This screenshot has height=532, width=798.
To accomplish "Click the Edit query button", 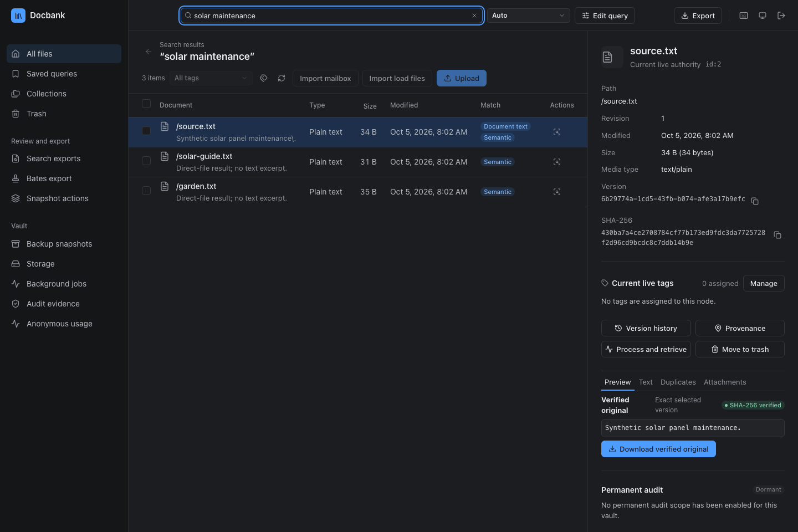I will pos(605,16).
